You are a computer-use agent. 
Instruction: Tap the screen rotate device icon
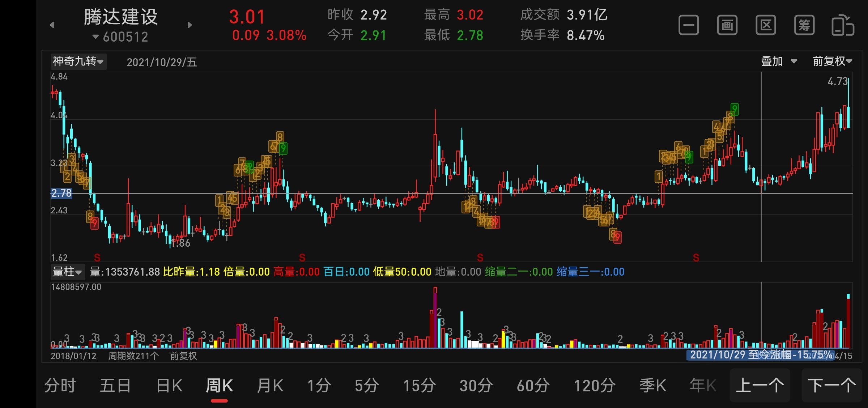point(843,25)
